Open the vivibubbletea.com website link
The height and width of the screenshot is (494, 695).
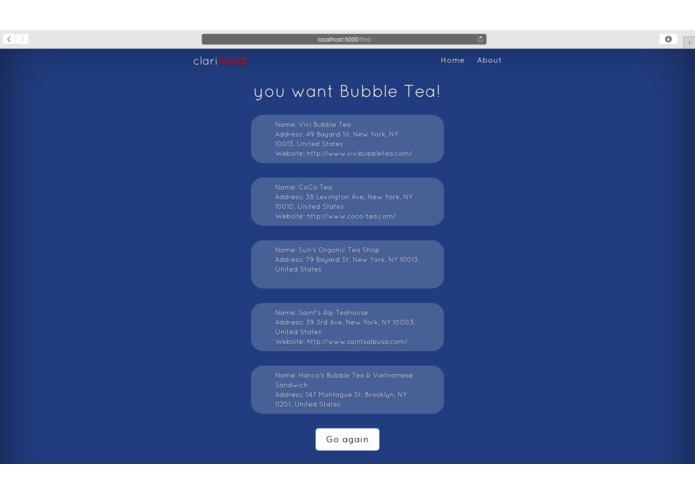pyautogui.click(x=359, y=154)
